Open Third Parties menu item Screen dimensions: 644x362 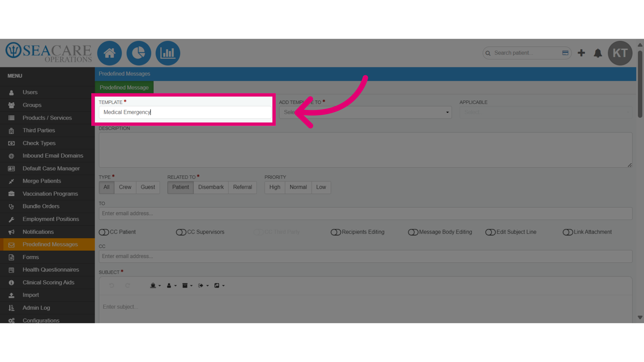pos(47,131)
